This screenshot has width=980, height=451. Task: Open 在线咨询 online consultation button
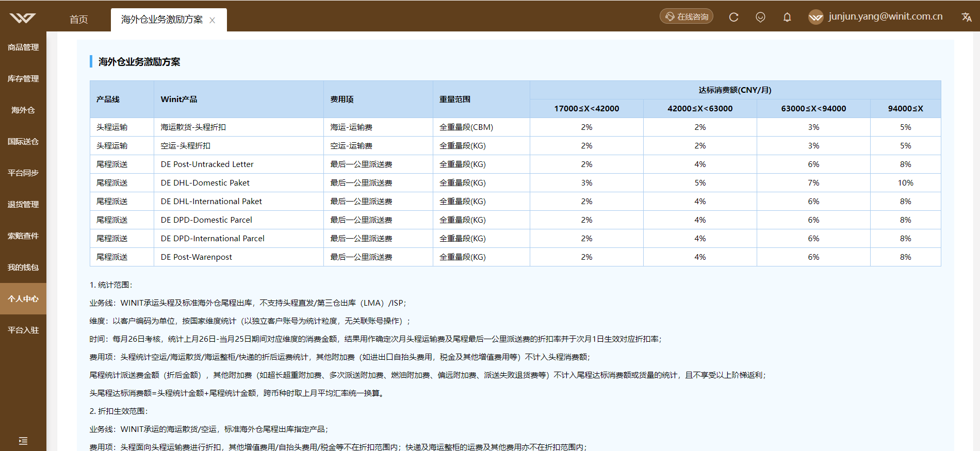(x=687, y=16)
